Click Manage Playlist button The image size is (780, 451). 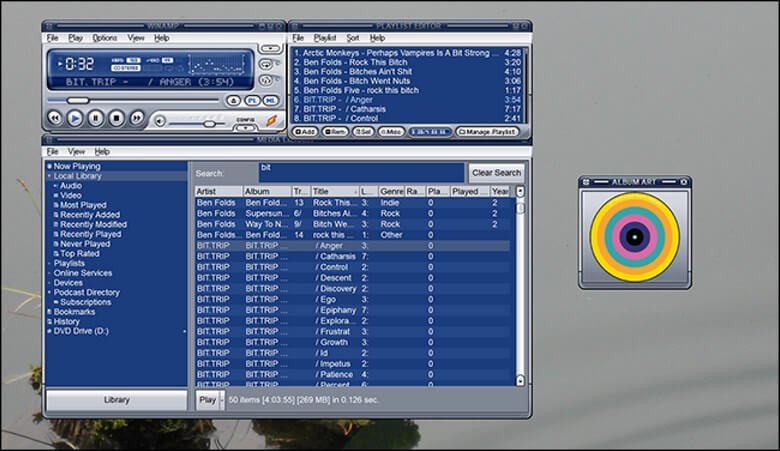488,132
